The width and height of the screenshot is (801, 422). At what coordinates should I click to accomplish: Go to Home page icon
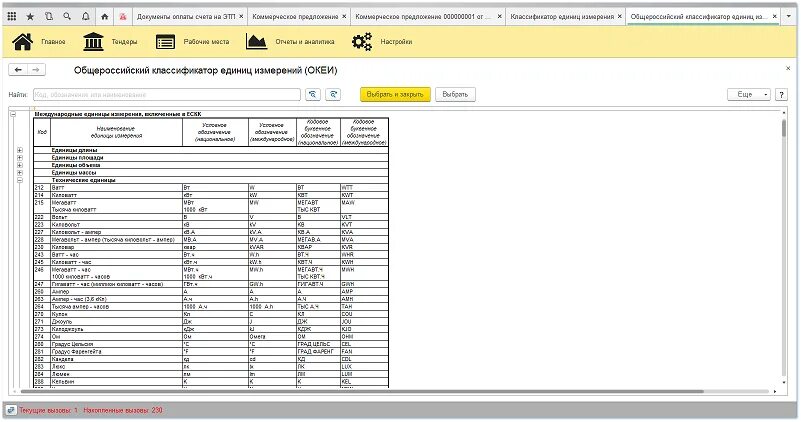(x=104, y=16)
